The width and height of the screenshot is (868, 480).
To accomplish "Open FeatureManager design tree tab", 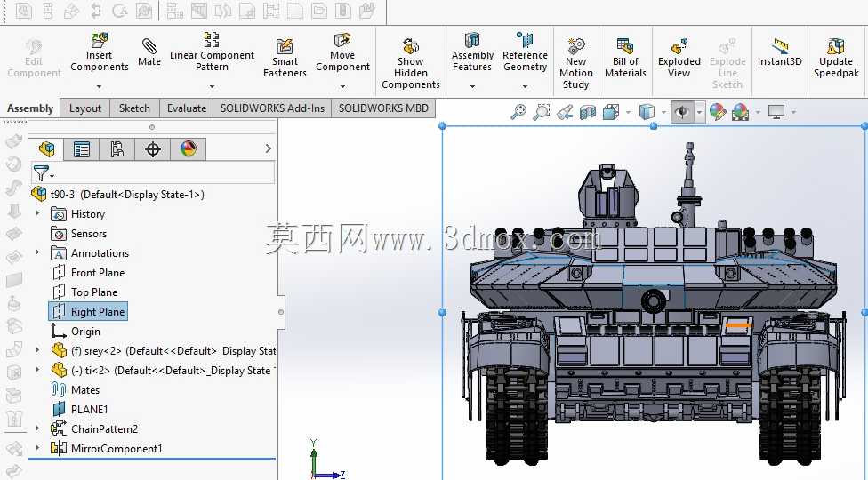I will (46, 148).
